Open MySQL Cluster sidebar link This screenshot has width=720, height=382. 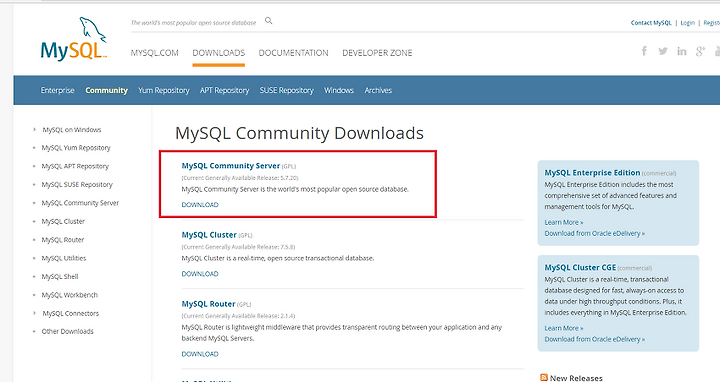[63, 221]
